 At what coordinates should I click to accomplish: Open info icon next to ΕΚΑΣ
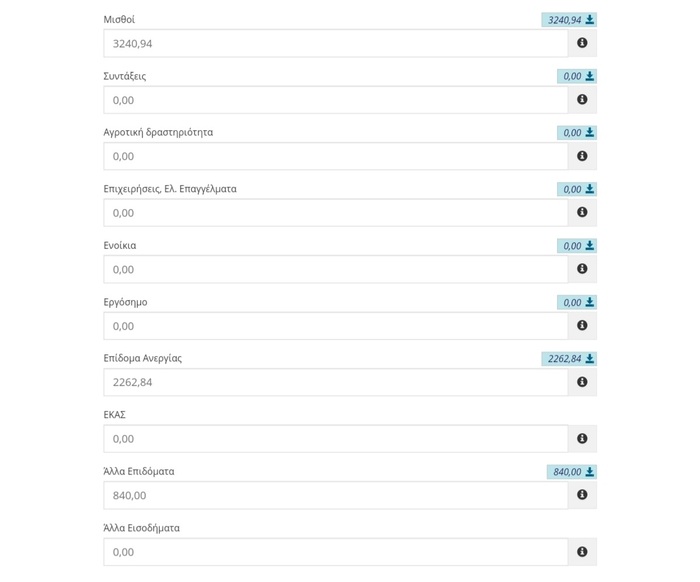582,438
